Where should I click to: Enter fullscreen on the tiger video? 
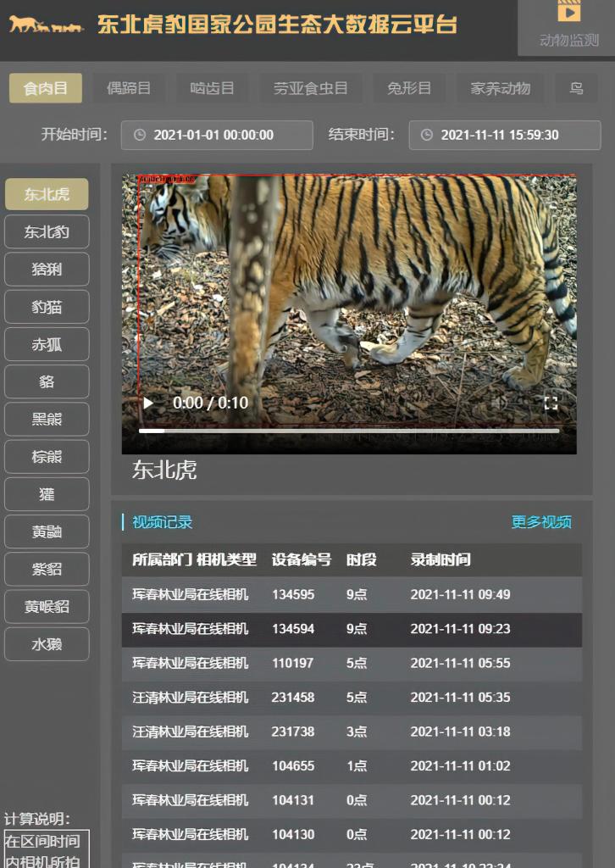tap(551, 403)
